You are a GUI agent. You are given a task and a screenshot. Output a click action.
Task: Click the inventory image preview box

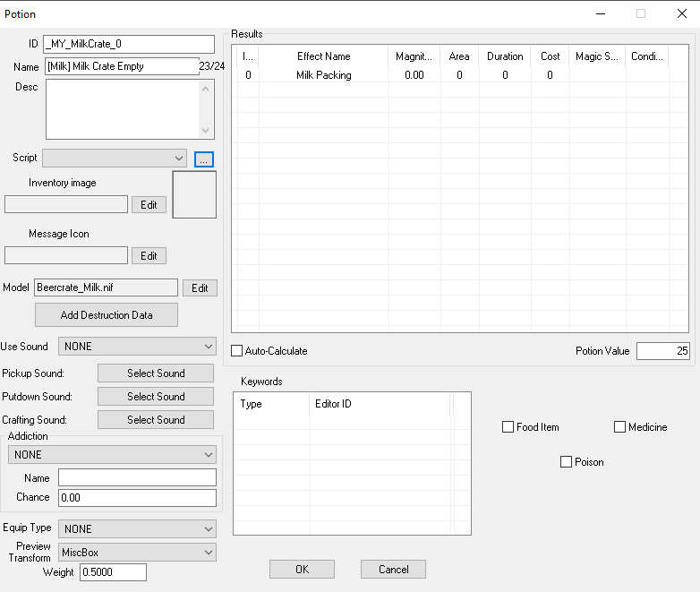pos(194,194)
